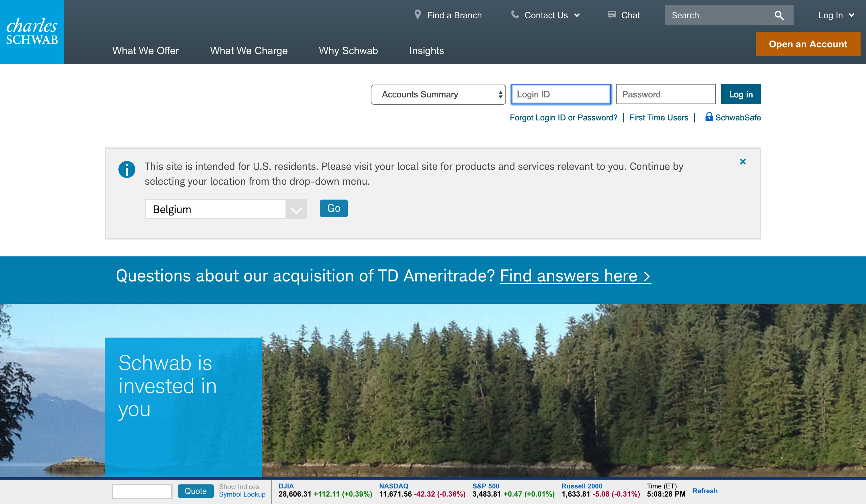Open the Accounts Summary selector
The image size is (866, 504).
pos(438,94)
